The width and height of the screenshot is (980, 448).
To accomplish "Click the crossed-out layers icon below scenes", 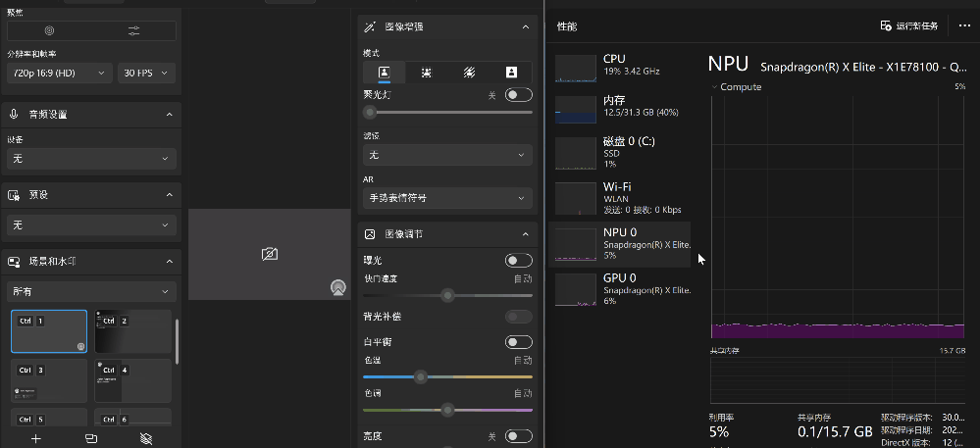I will pyautogui.click(x=146, y=438).
